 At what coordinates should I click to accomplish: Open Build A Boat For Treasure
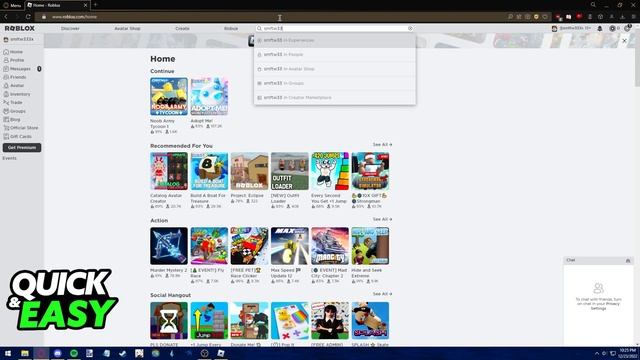pyautogui.click(x=209, y=171)
